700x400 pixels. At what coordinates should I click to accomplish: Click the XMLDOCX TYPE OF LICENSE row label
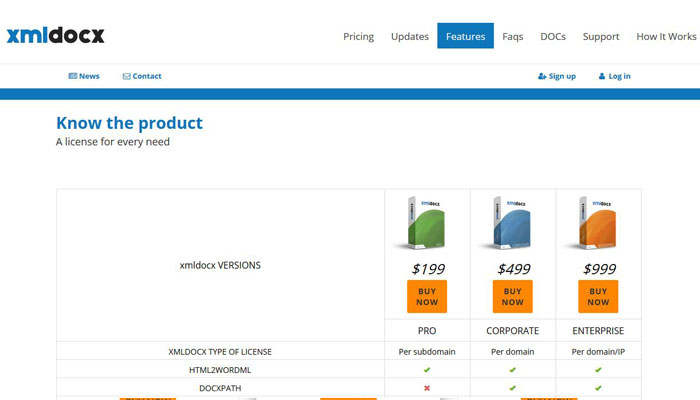click(220, 352)
